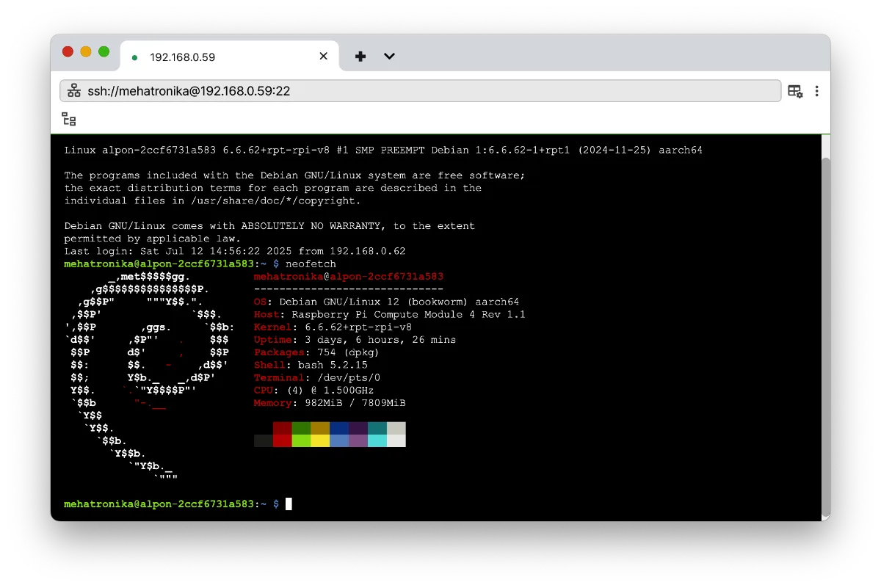Click the green connection status dot
The image size is (881, 588).
click(134, 57)
